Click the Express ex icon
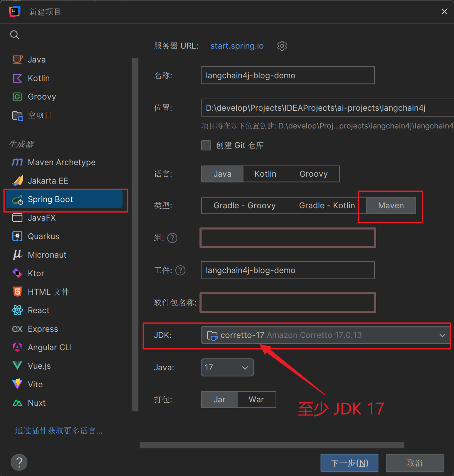The height and width of the screenshot is (476, 454). 17,329
